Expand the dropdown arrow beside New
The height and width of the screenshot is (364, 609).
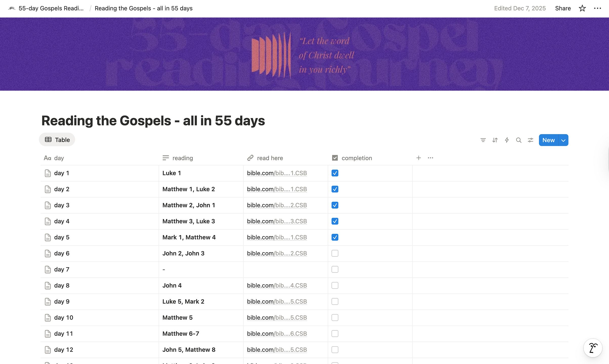(x=563, y=140)
